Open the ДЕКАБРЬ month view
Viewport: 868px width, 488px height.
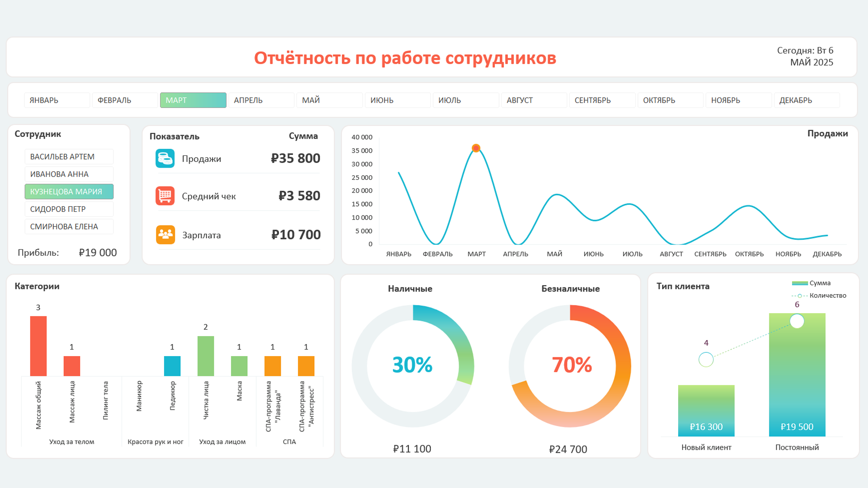click(807, 100)
